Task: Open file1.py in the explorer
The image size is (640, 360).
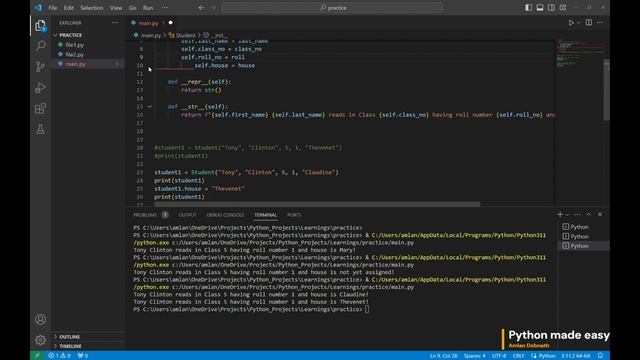Action: pyautogui.click(x=75, y=45)
